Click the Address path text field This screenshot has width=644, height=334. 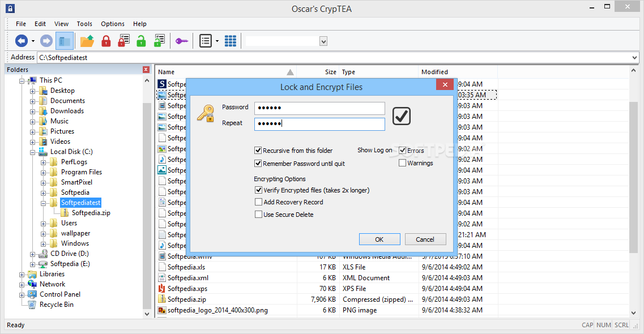coord(334,58)
